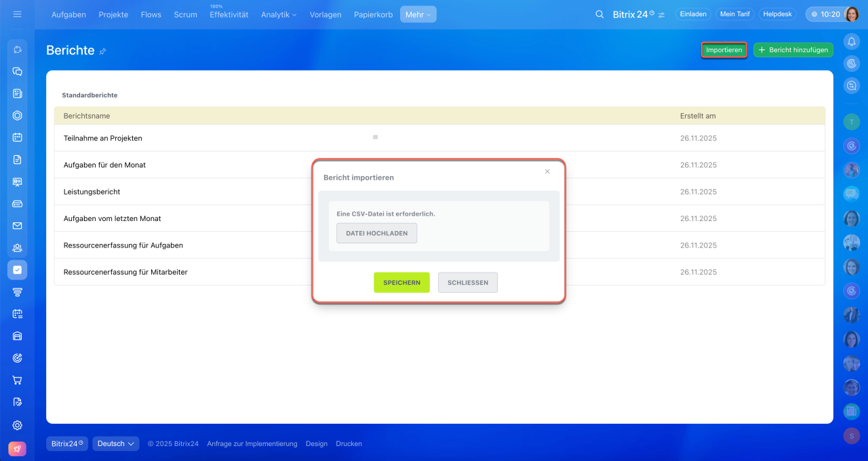
Task: Open the Mail envelope icon in left sidebar
Action: (18, 226)
